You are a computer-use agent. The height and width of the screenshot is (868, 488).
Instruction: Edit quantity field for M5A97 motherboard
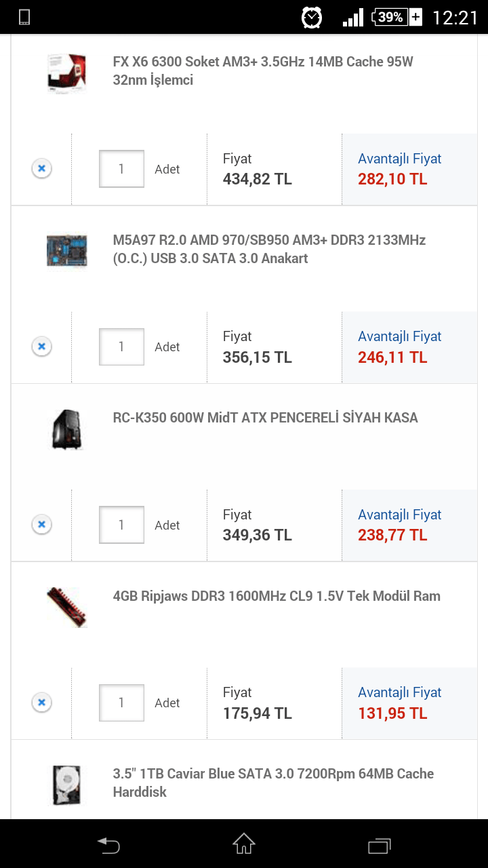coord(121,347)
